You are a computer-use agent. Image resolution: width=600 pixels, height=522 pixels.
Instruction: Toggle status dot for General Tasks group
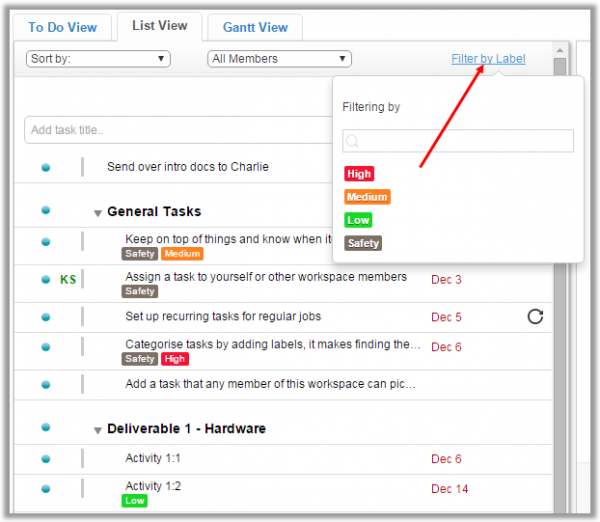[46, 210]
